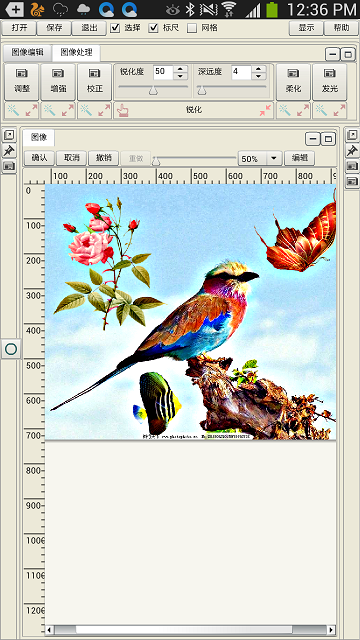Click the 柔化 soften icon button
360x640 pixels.
[x=293, y=82]
